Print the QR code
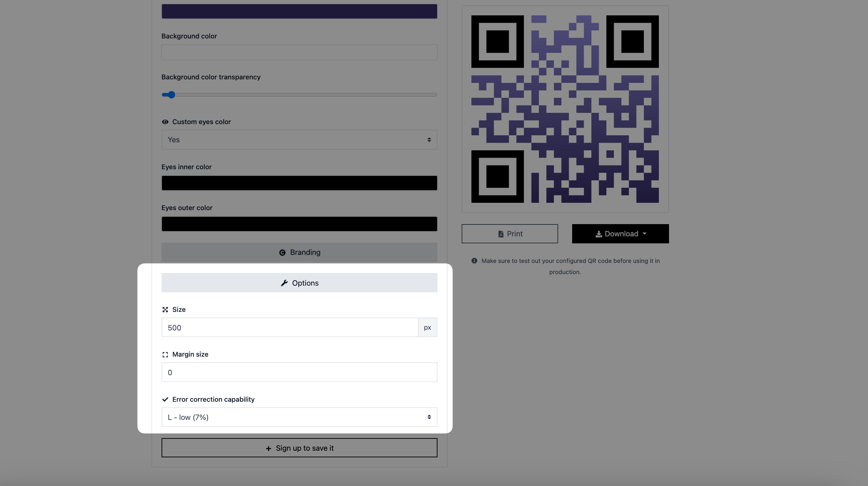Image resolution: width=868 pixels, height=486 pixels. (x=510, y=234)
